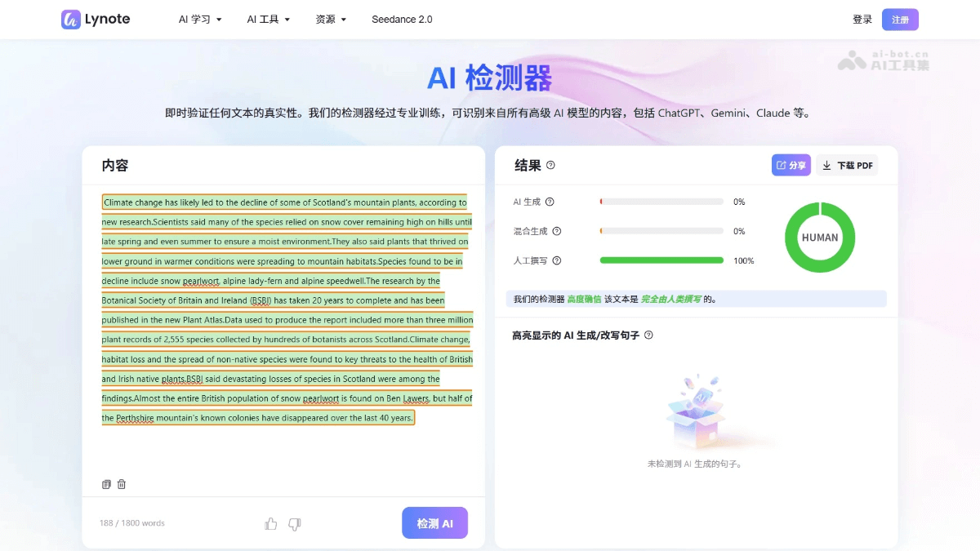Click the info icon beside 人工撰写

pyautogui.click(x=557, y=260)
